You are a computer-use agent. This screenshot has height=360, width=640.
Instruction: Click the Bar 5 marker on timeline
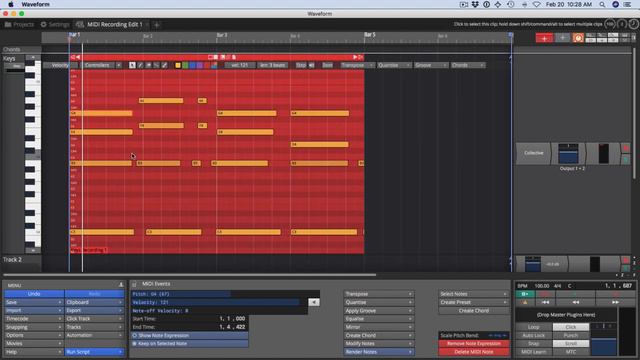click(x=370, y=35)
